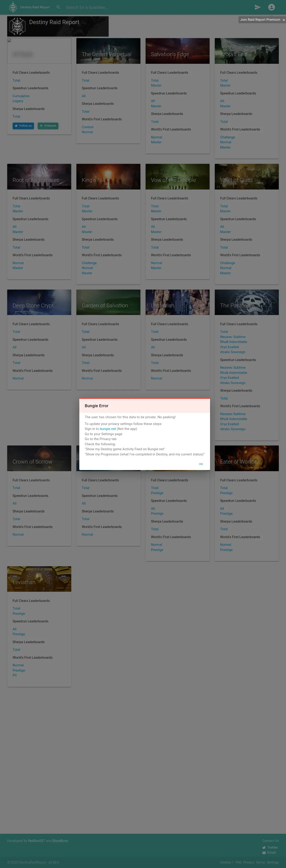Open Contest World's First for Desert Perpetual
286x868 pixels.
click(88, 127)
